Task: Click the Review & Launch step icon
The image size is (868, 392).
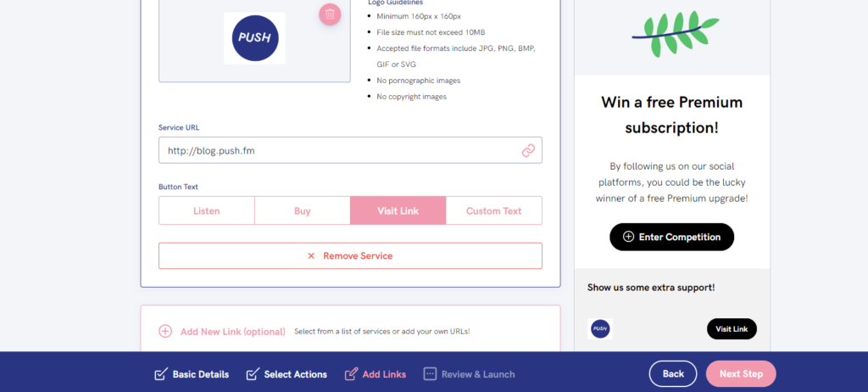Action: [x=430, y=374]
